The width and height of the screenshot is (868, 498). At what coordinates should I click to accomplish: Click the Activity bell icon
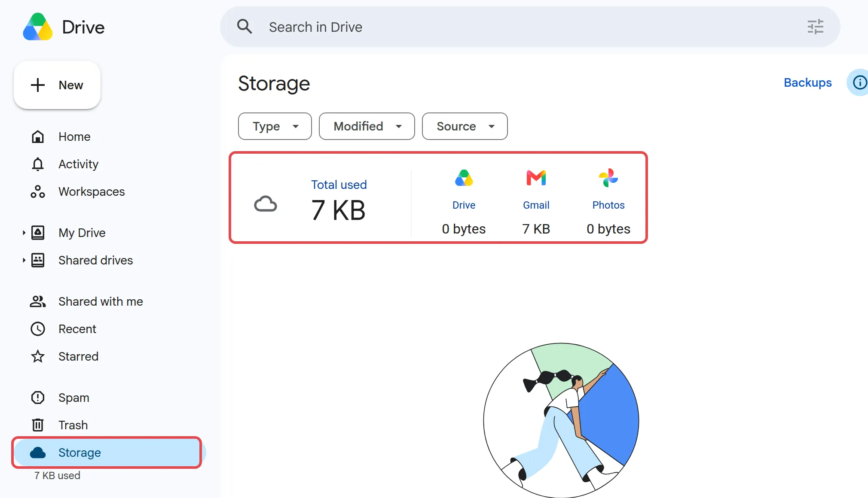pyautogui.click(x=38, y=164)
